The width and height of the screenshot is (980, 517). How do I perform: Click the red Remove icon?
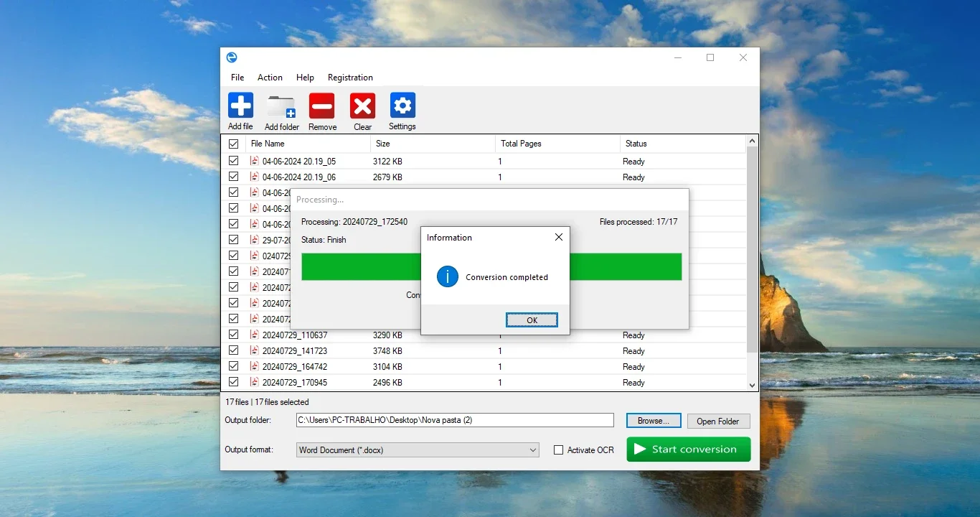pos(322,106)
